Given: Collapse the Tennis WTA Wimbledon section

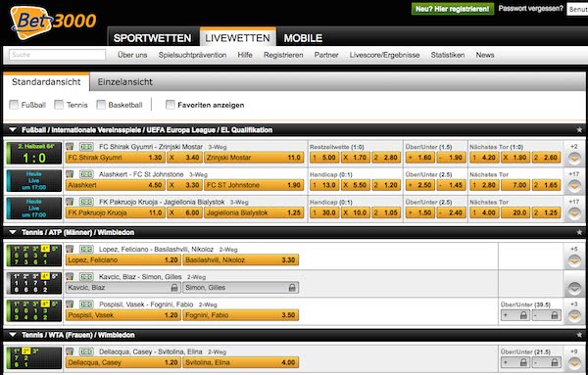Looking at the screenshot, I should tap(13, 335).
